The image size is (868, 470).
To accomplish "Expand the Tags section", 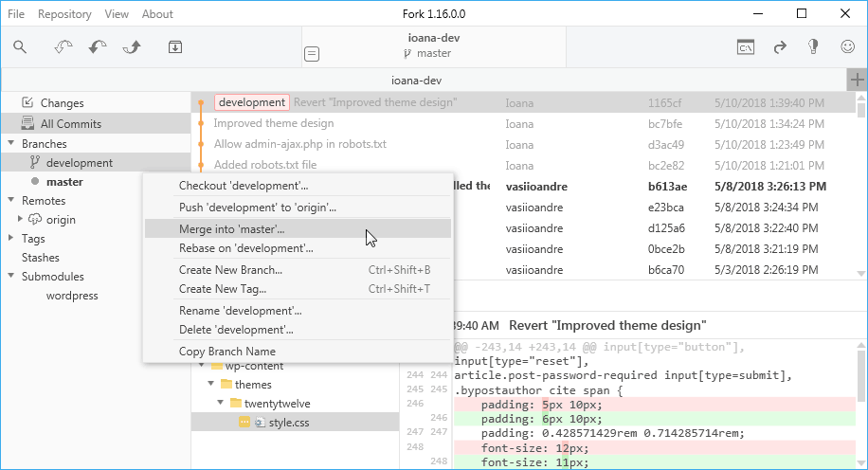I will (10, 238).
